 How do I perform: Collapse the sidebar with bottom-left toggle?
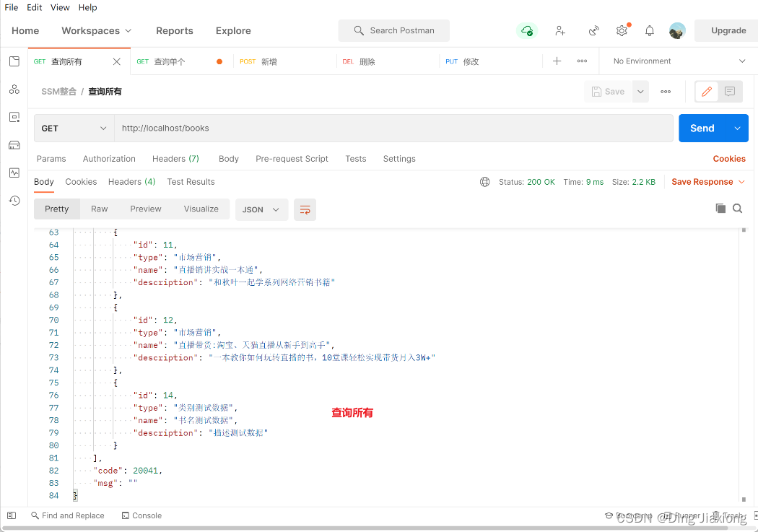11,515
